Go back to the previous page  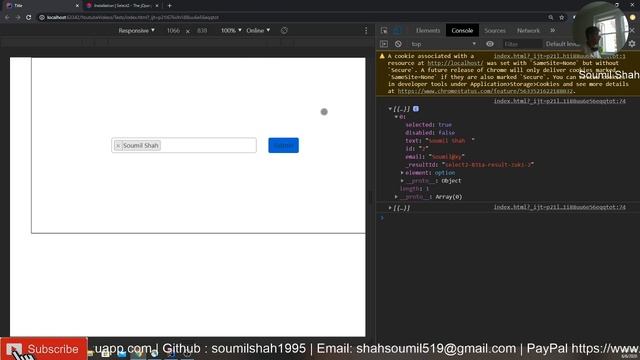click(x=7, y=18)
